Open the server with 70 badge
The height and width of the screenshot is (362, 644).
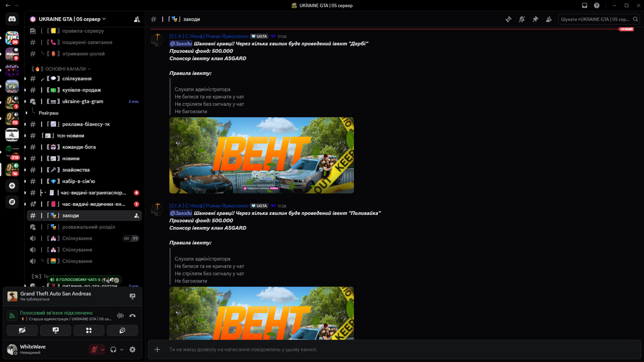[x=12, y=118]
